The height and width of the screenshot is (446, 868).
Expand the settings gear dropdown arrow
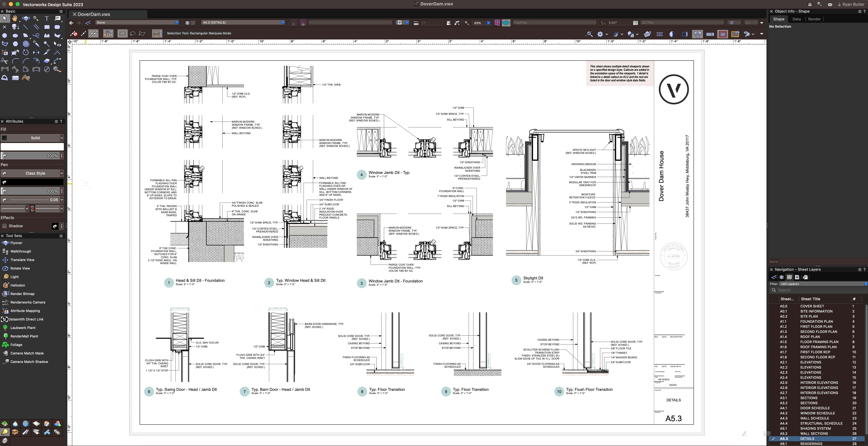(607, 34)
